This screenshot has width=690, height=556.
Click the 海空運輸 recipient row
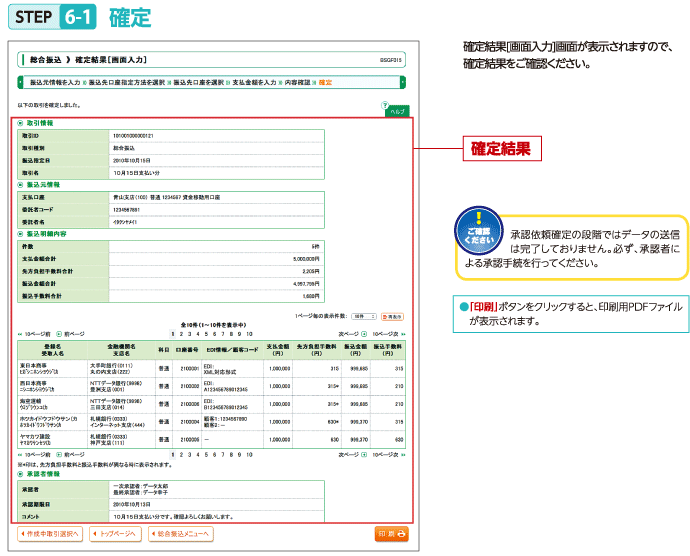click(211, 404)
